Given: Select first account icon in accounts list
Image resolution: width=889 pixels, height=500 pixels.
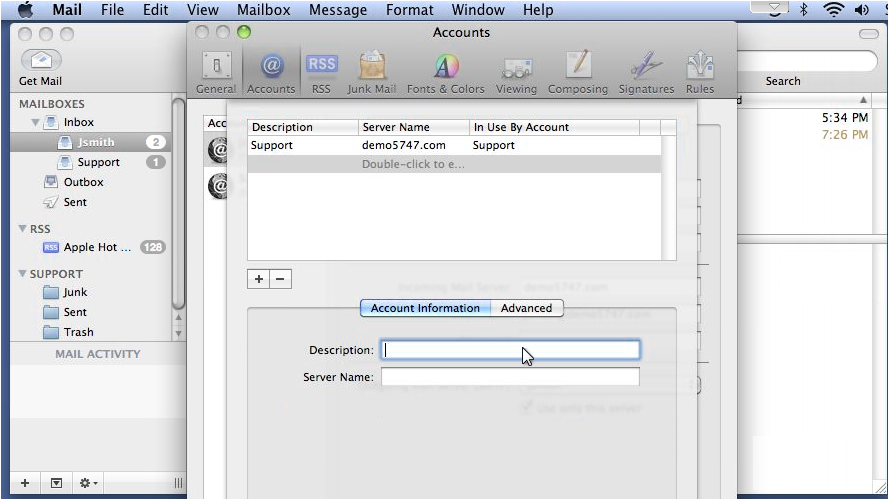Looking at the screenshot, I should point(217,150).
